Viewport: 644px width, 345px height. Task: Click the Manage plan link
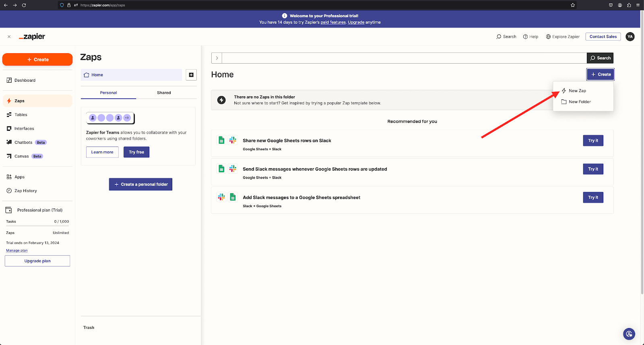[17, 250]
